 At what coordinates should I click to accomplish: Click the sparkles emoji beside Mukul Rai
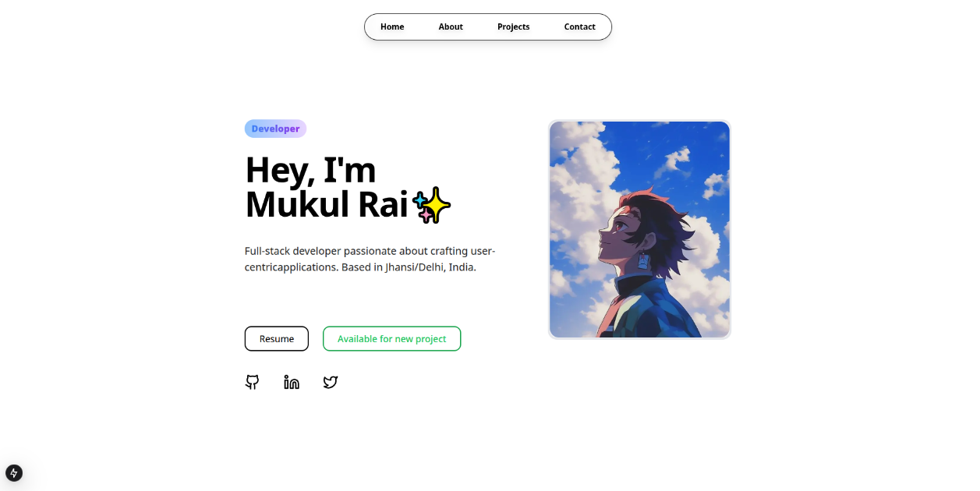click(x=432, y=206)
